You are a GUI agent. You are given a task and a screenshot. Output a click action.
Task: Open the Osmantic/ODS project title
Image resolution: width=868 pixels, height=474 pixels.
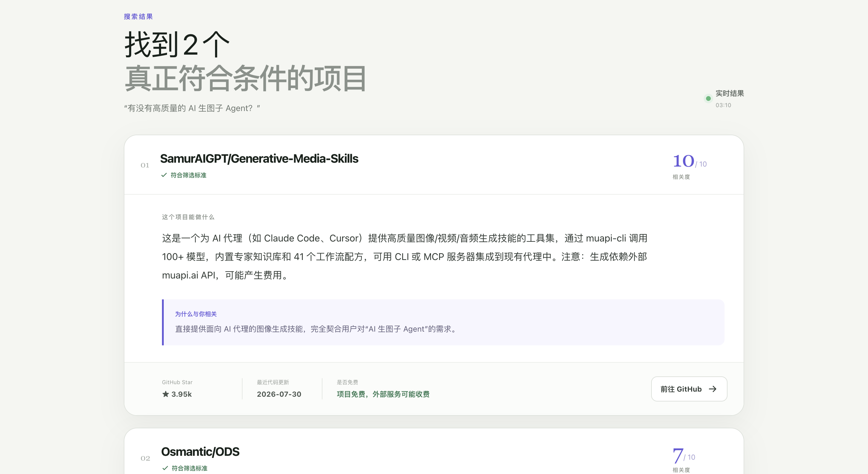(200, 451)
